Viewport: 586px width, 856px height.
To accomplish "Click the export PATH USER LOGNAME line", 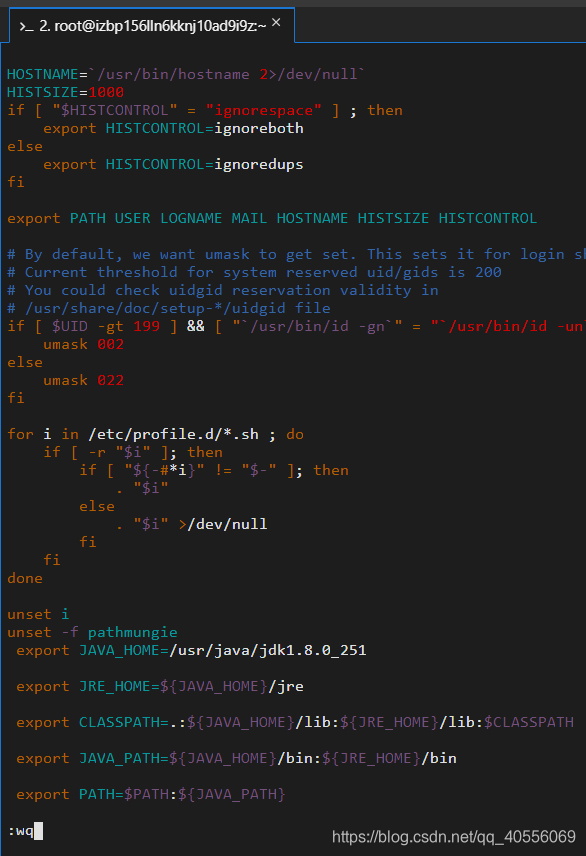I will click(272, 218).
